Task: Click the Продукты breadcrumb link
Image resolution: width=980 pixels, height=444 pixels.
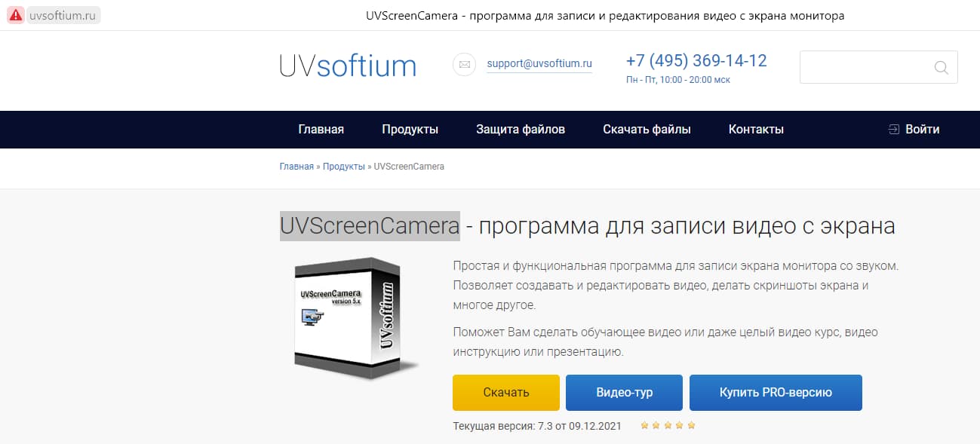Action: pyautogui.click(x=344, y=167)
